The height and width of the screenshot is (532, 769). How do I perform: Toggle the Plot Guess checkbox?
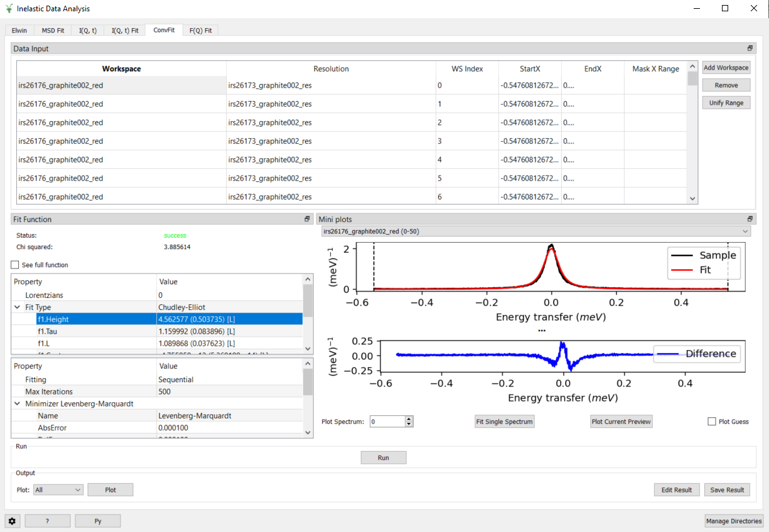click(x=712, y=422)
